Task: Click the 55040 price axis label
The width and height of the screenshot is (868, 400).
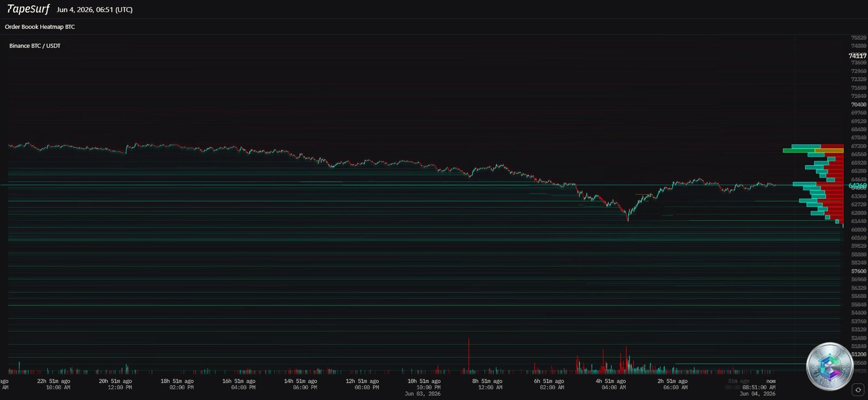Action: point(858,305)
